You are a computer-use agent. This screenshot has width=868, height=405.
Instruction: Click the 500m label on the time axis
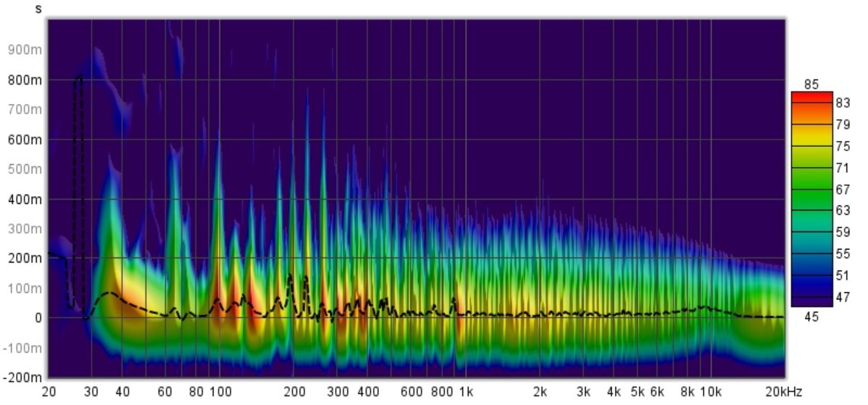tap(25, 169)
